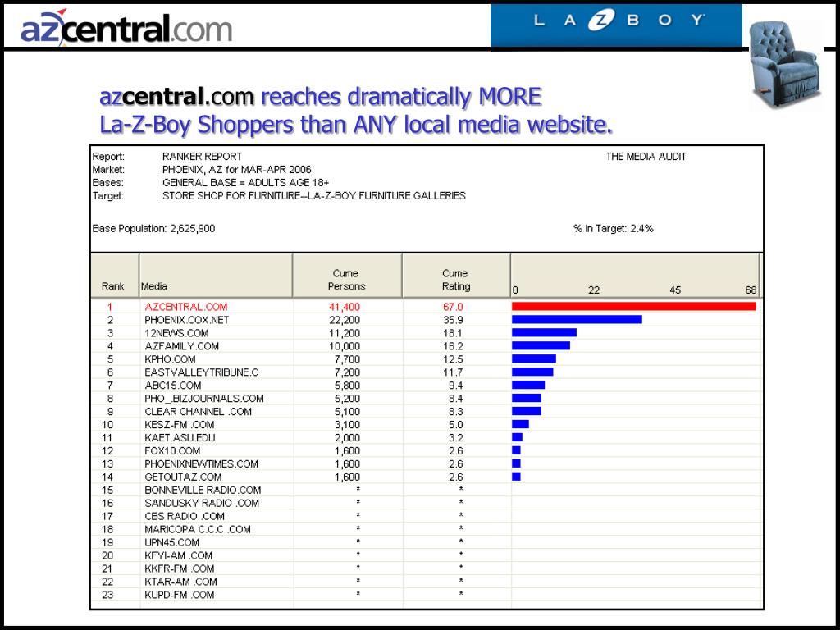
Task: Click the RANKER REPORT text
Action: point(202,157)
